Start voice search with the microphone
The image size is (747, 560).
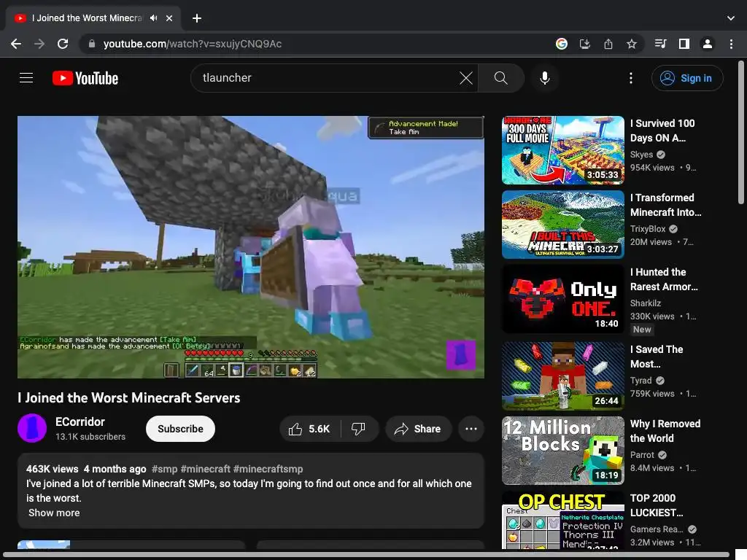pos(544,77)
